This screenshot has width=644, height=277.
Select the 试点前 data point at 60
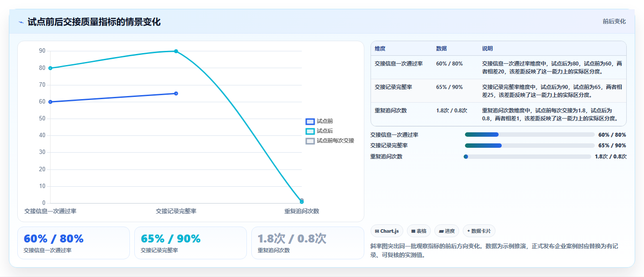(51, 102)
